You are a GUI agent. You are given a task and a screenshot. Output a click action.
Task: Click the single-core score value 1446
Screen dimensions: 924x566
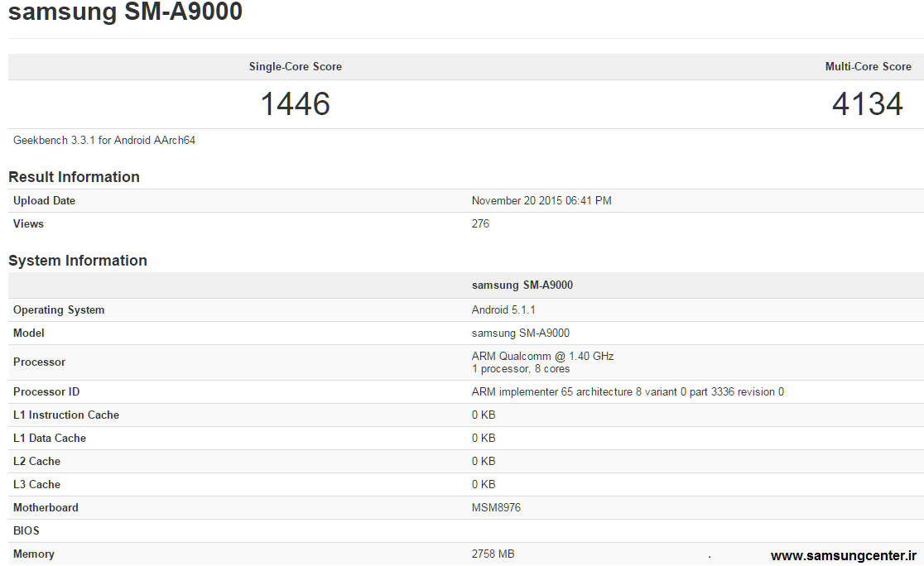pos(296,103)
